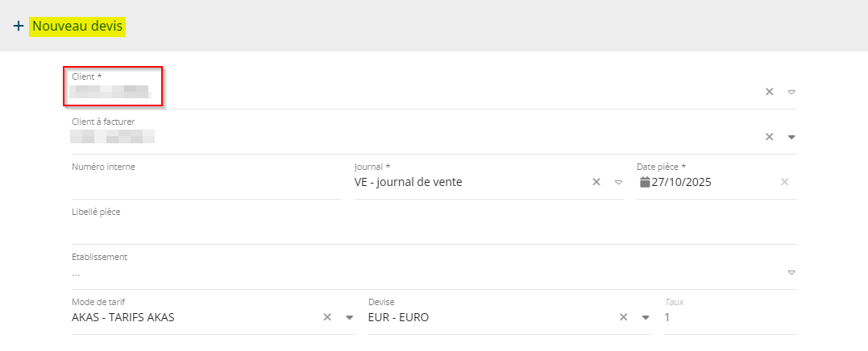Viewport: 868px width, 351px height.
Task: Expand the Etablissement dropdown
Action: point(791,272)
